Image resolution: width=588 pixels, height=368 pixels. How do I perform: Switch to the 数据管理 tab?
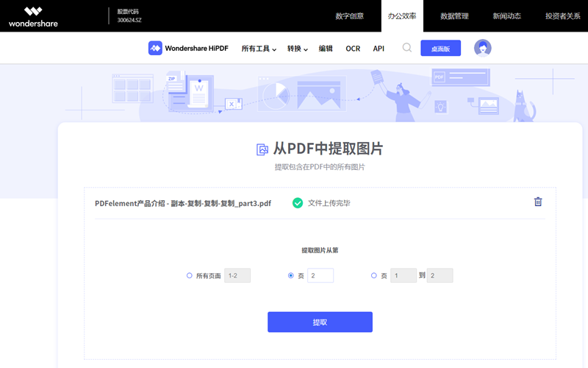point(454,15)
